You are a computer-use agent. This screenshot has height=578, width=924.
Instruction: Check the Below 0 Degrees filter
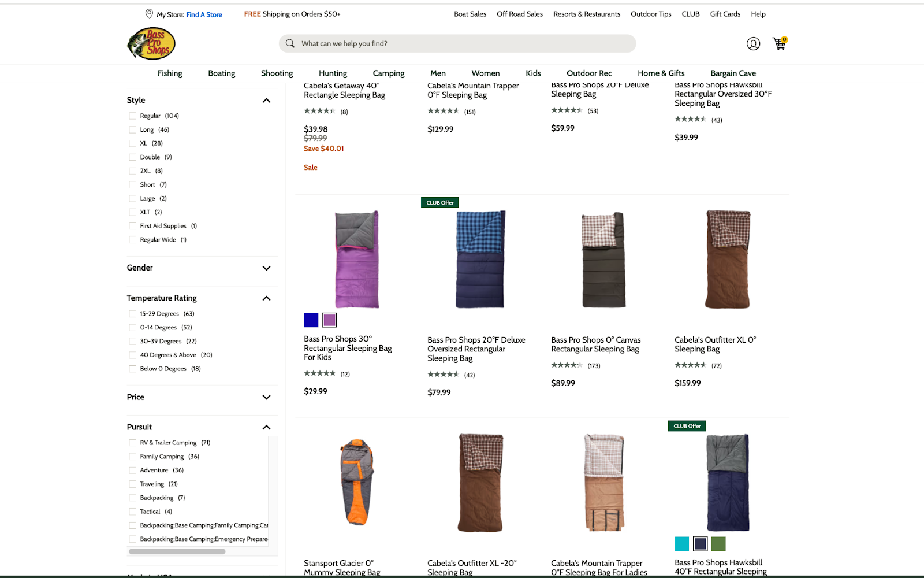(x=133, y=369)
